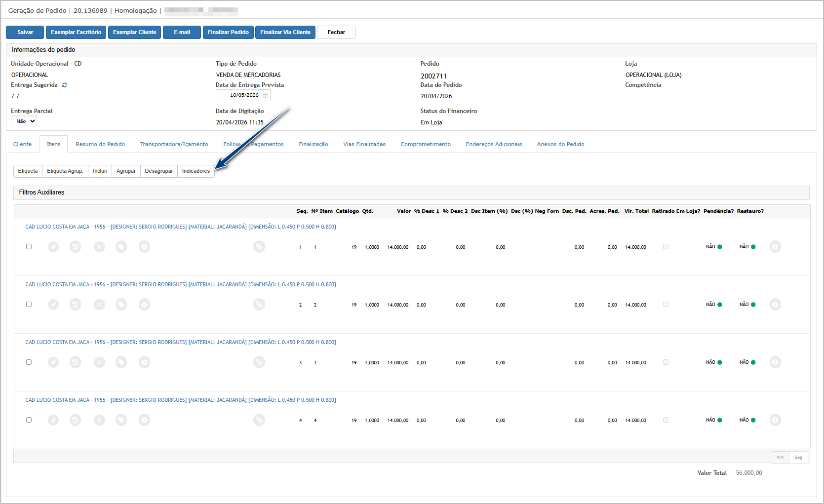This screenshot has height=504, width=824.
Task: Remove item seq 4 with X icon
Action: pos(100,420)
